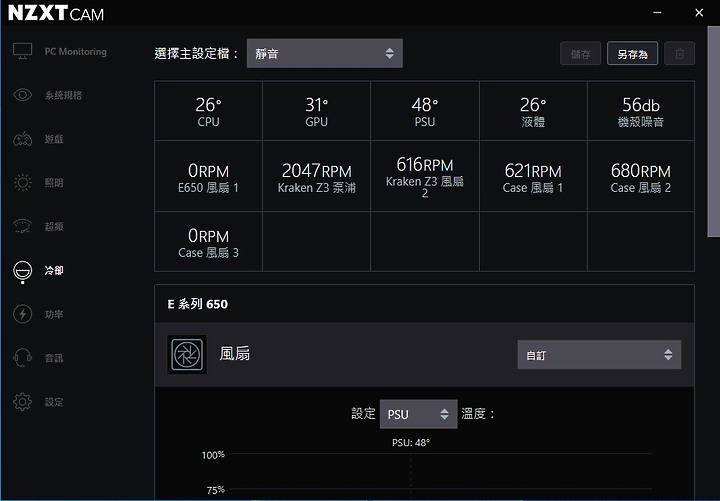
Task: Click the NZXT CAM logo
Action: (x=56, y=13)
